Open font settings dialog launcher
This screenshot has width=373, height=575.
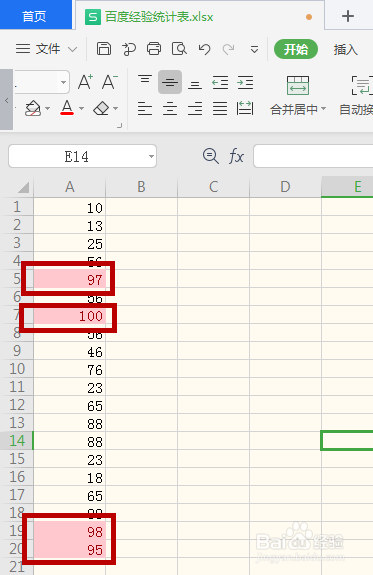point(119,126)
